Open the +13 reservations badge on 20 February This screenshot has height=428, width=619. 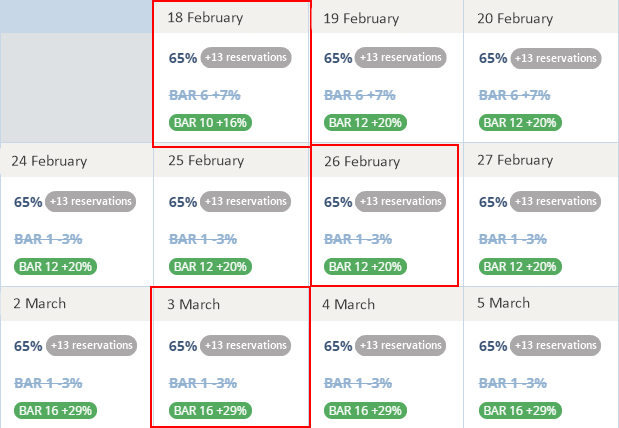coord(556,58)
